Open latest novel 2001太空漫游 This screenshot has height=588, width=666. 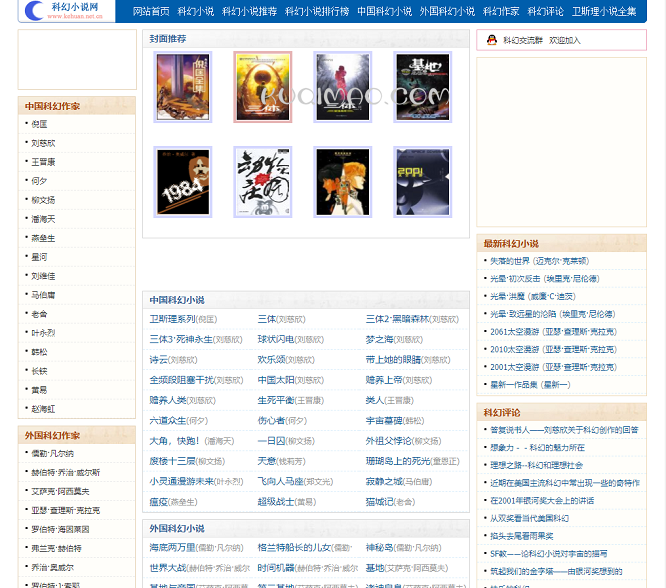[x=553, y=367]
